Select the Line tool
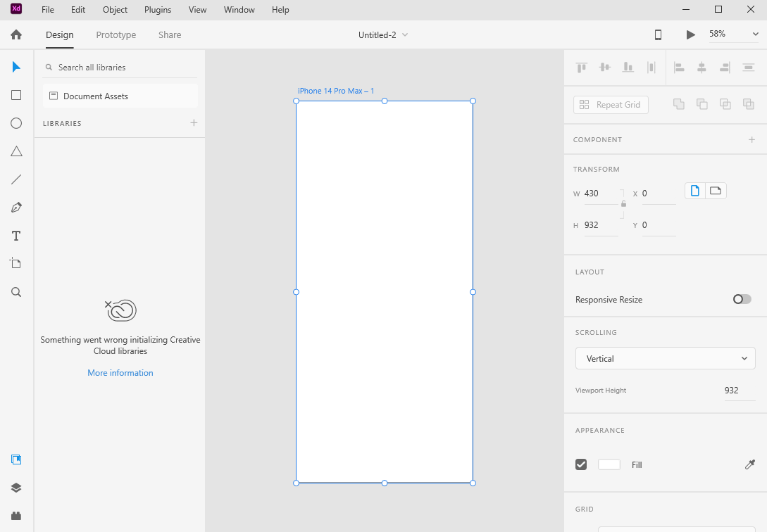The width and height of the screenshot is (767, 532). tap(16, 179)
